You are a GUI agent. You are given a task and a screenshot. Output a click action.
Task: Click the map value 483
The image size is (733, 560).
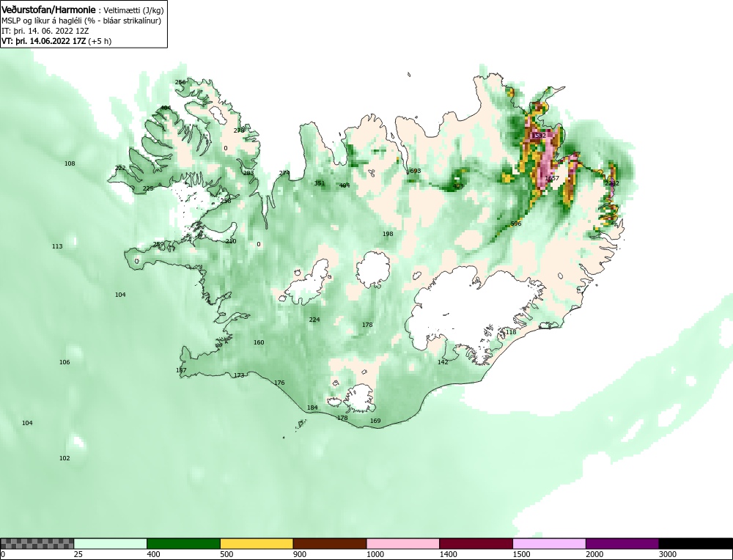tap(458, 186)
